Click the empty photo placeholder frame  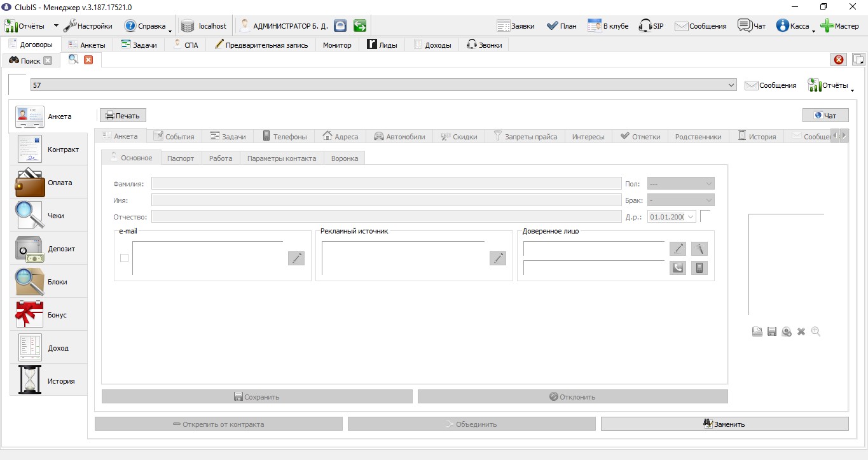click(x=786, y=264)
